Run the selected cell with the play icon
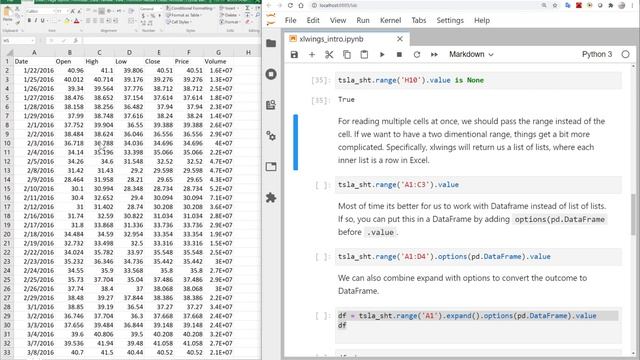 [x=382, y=54]
